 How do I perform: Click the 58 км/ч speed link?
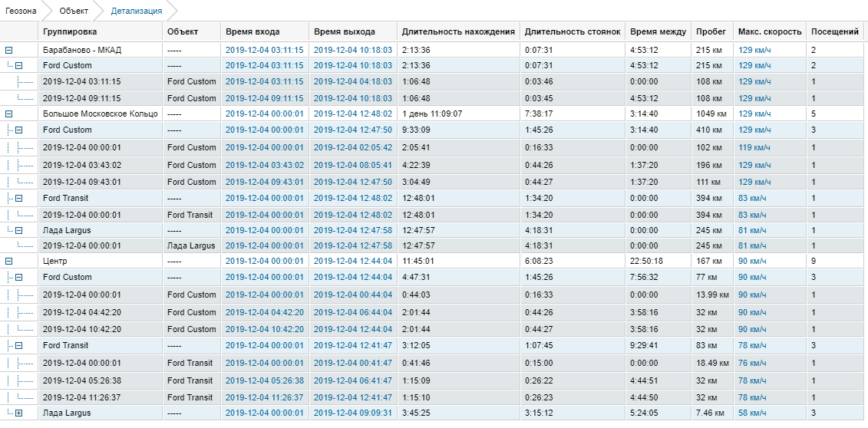[752, 413]
